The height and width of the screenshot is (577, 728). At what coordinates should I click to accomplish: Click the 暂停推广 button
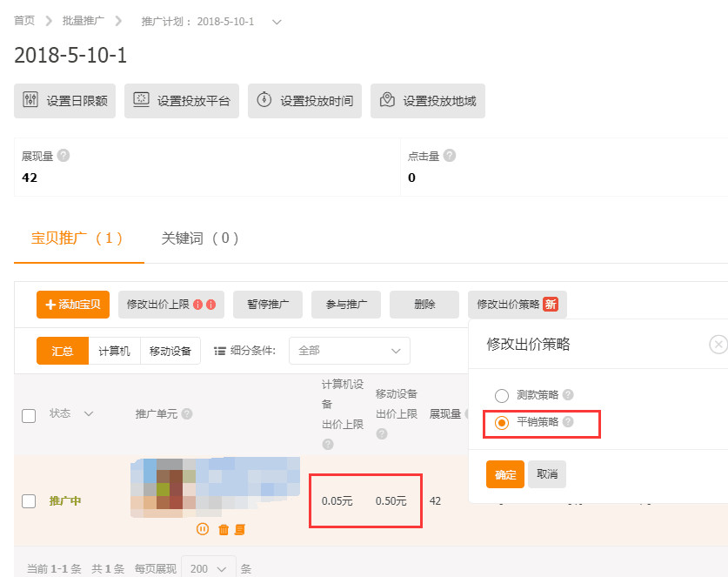[268, 305]
